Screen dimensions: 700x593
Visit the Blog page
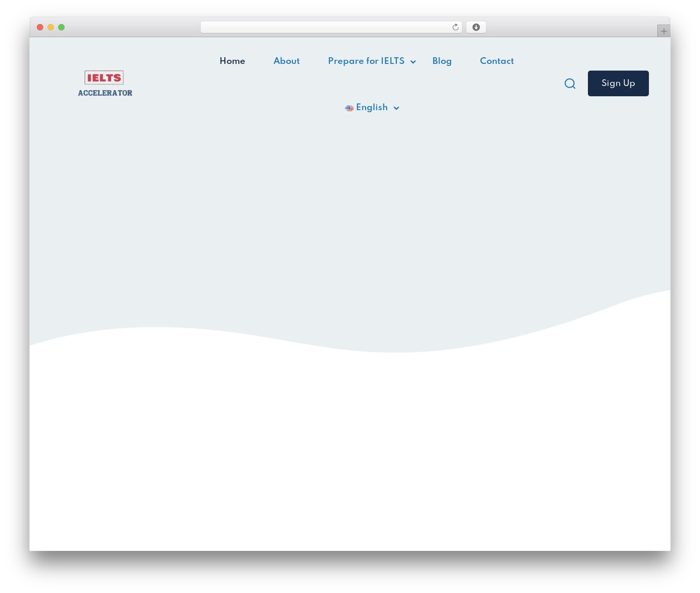(442, 61)
